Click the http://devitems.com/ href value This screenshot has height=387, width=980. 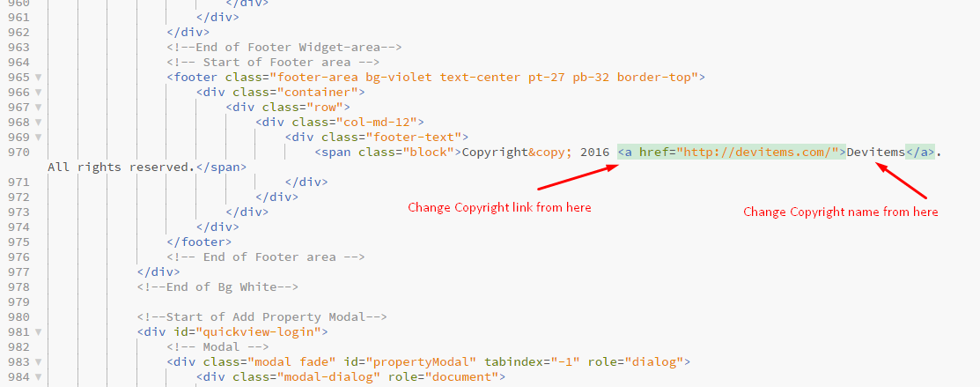757,153
